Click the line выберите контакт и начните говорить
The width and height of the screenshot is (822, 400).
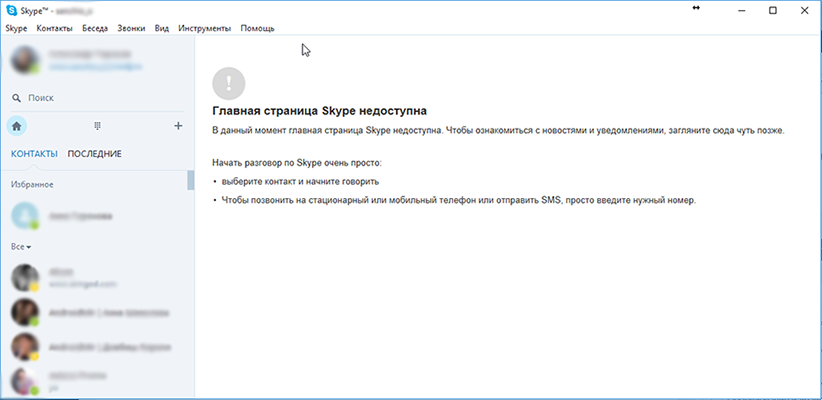[x=300, y=181]
